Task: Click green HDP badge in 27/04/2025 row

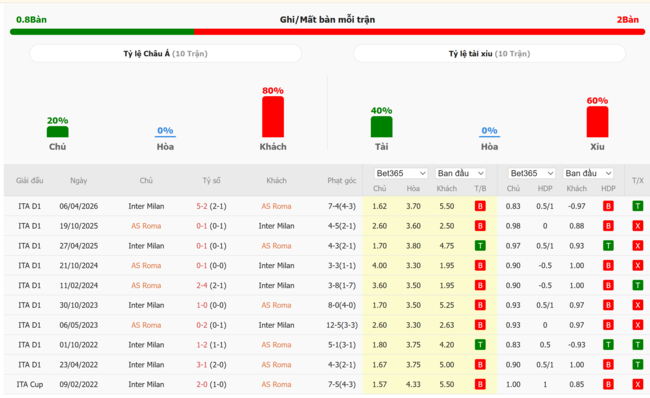Action: (x=608, y=246)
